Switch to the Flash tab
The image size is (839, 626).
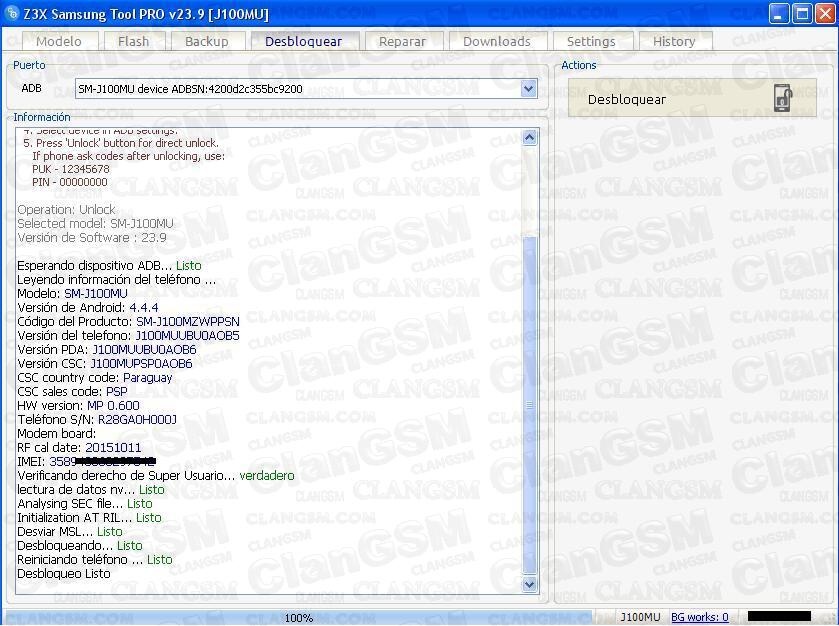click(134, 41)
